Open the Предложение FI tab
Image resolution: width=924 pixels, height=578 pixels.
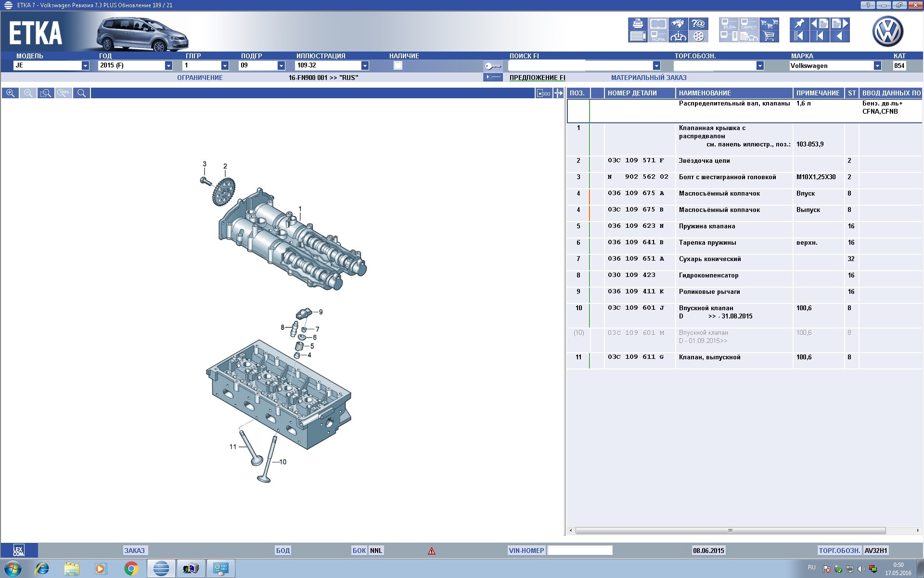tap(537, 78)
